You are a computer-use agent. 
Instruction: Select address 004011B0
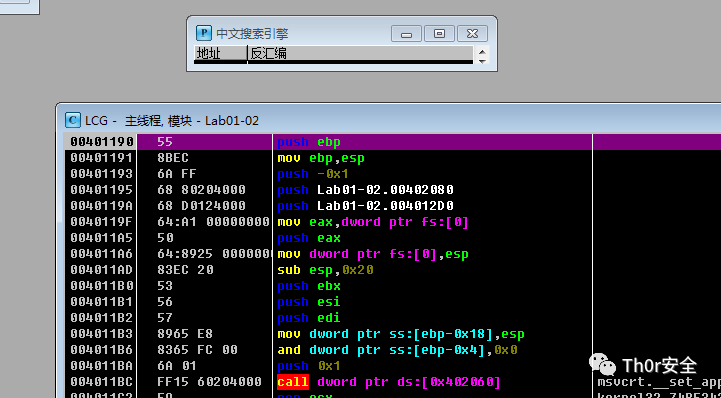tap(102, 286)
